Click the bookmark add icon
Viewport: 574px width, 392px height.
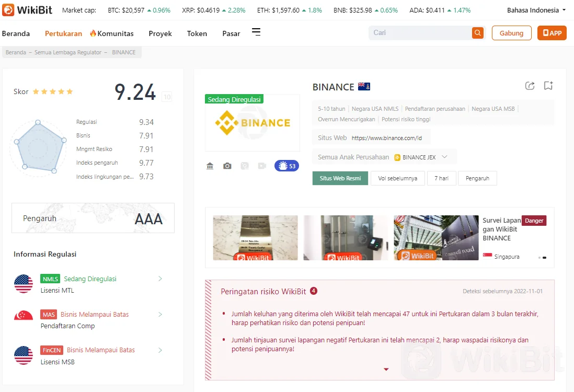pos(548,86)
